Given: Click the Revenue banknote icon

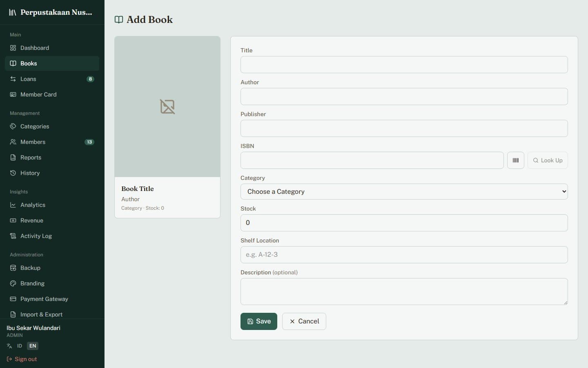Looking at the screenshot, I should tap(13, 220).
